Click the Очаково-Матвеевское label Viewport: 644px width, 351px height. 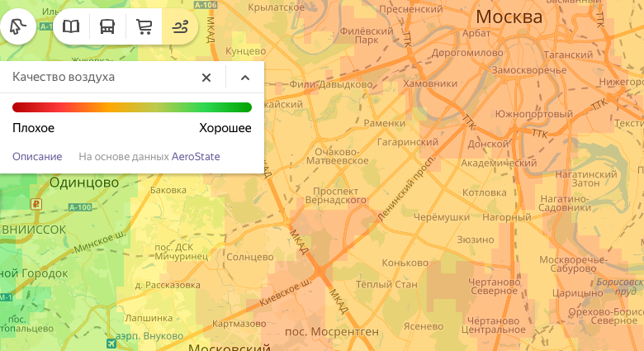(x=337, y=157)
